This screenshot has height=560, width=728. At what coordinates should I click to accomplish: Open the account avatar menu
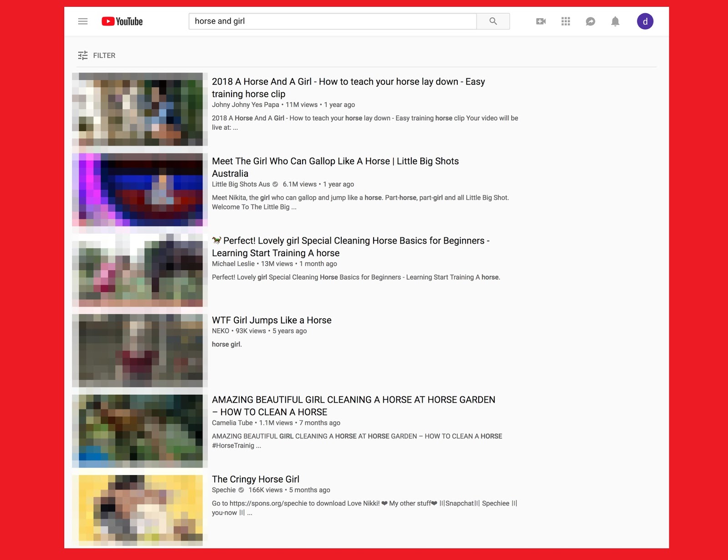click(x=645, y=21)
